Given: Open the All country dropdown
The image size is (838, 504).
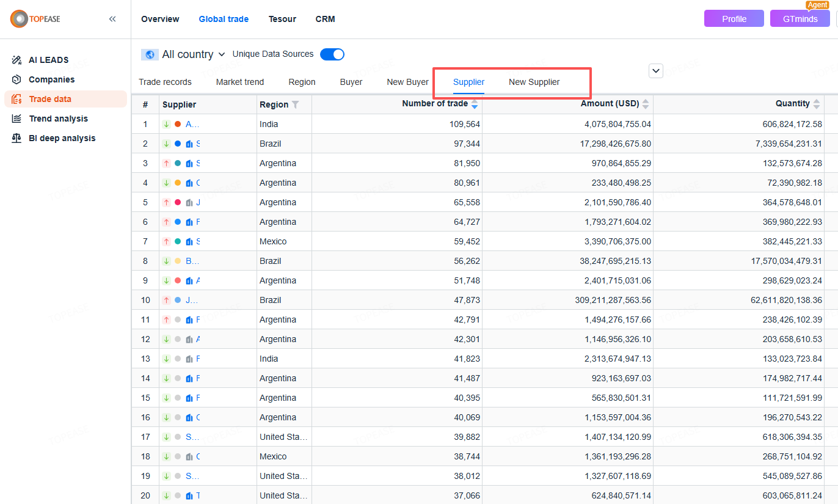Looking at the screenshot, I should click(193, 54).
